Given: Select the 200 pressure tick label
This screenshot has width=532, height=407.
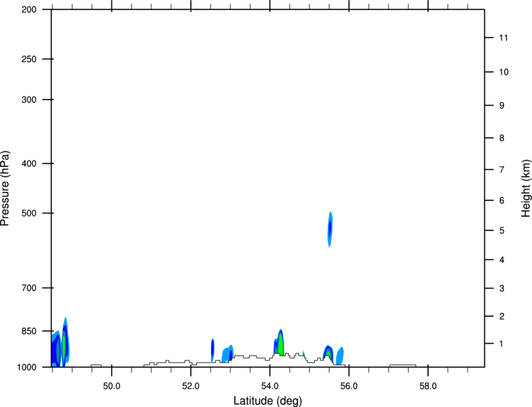Looking at the screenshot, I should click(29, 9).
